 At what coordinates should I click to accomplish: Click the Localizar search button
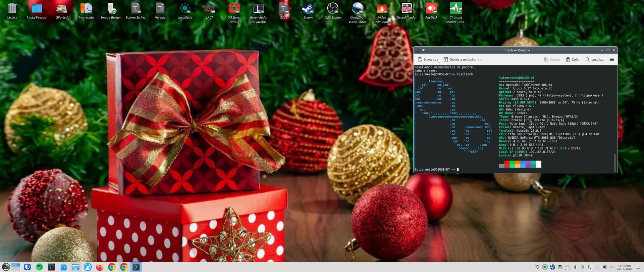click(x=595, y=59)
